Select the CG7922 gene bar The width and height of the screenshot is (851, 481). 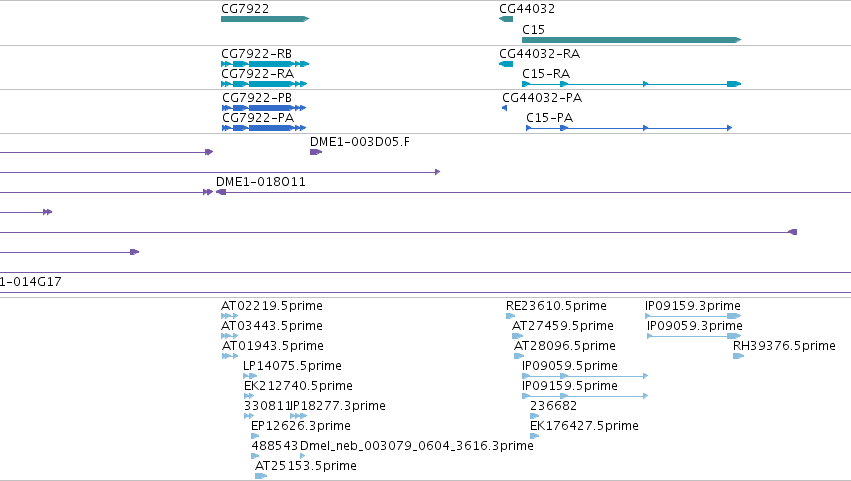click(x=265, y=19)
